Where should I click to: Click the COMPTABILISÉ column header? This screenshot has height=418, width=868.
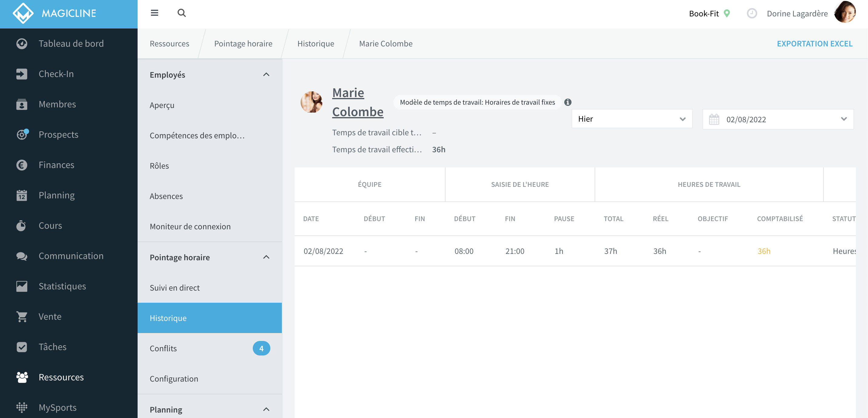click(780, 219)
